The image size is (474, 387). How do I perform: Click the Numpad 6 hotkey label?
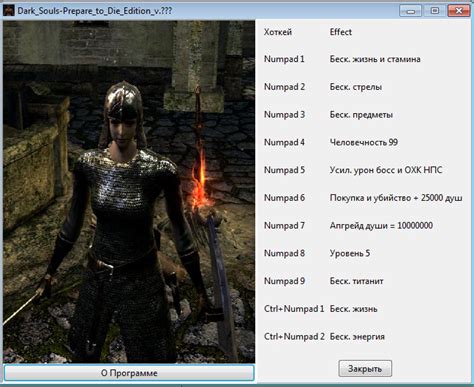(284, 198)
